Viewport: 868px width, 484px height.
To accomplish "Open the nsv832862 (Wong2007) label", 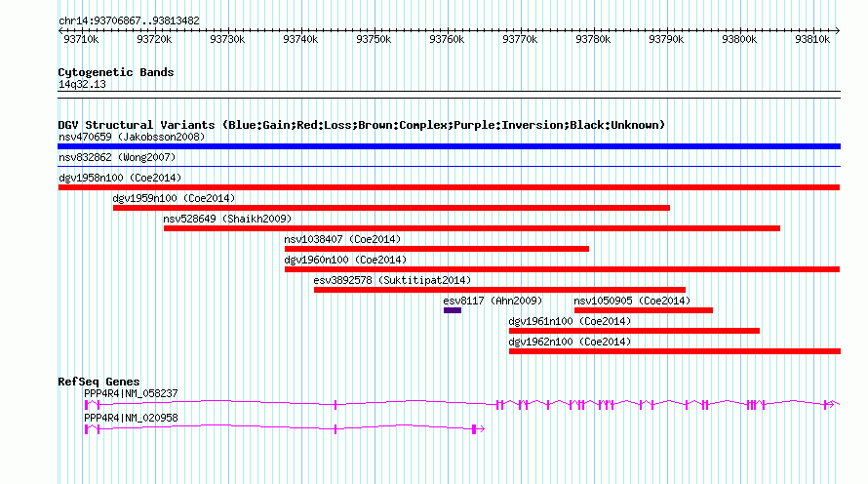I will click(x=117, y=157).
